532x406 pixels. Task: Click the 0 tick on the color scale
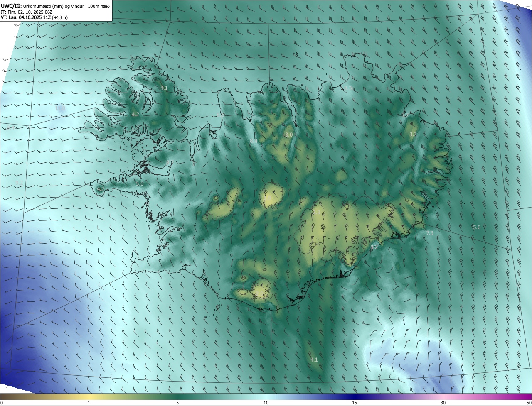1,403
